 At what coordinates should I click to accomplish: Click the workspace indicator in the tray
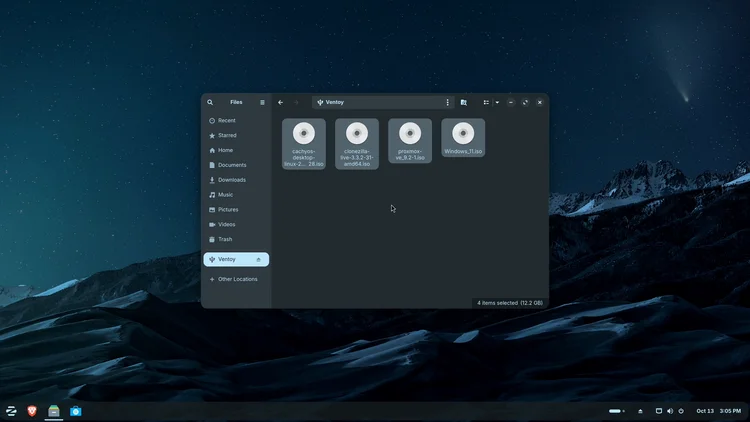click(x=617, y=411)
